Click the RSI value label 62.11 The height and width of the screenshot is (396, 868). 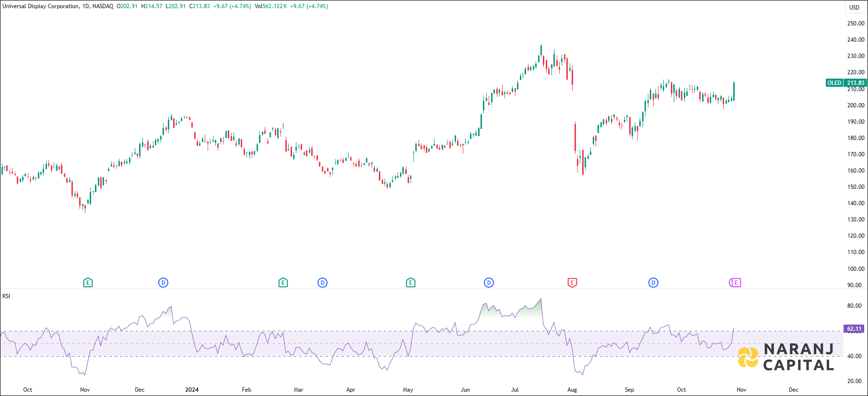(x=854, y=329)
